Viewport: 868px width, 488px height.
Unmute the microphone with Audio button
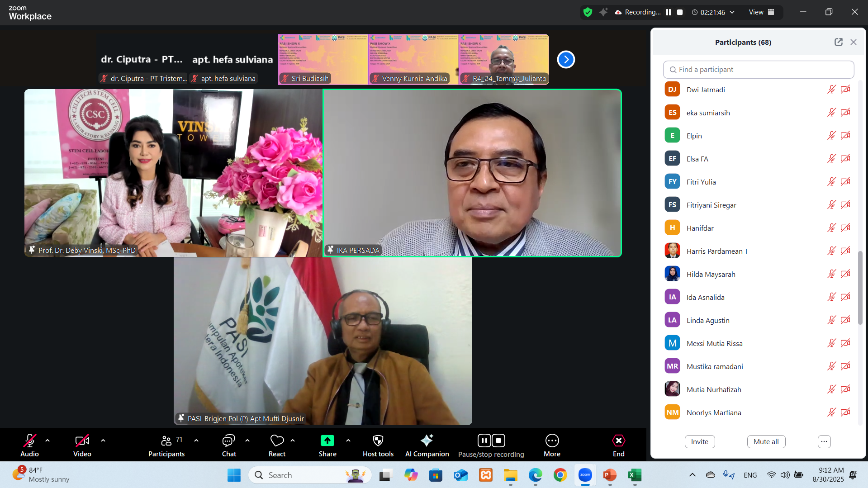pos(29,441)
